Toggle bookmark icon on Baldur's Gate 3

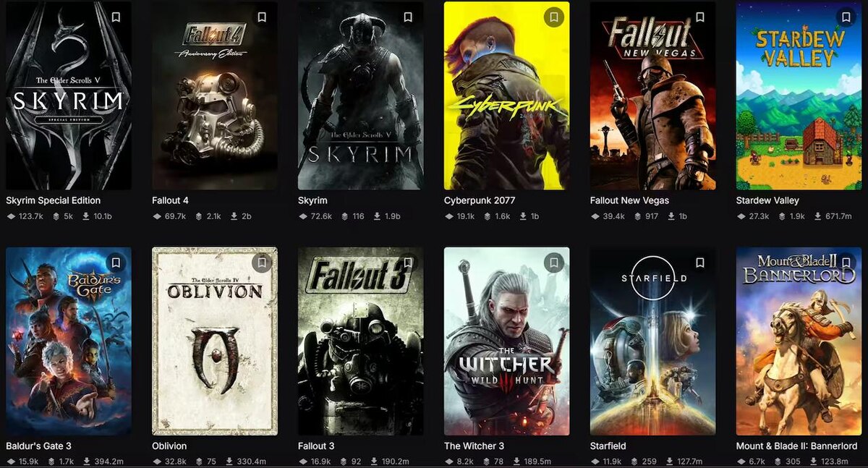[116, 263]
